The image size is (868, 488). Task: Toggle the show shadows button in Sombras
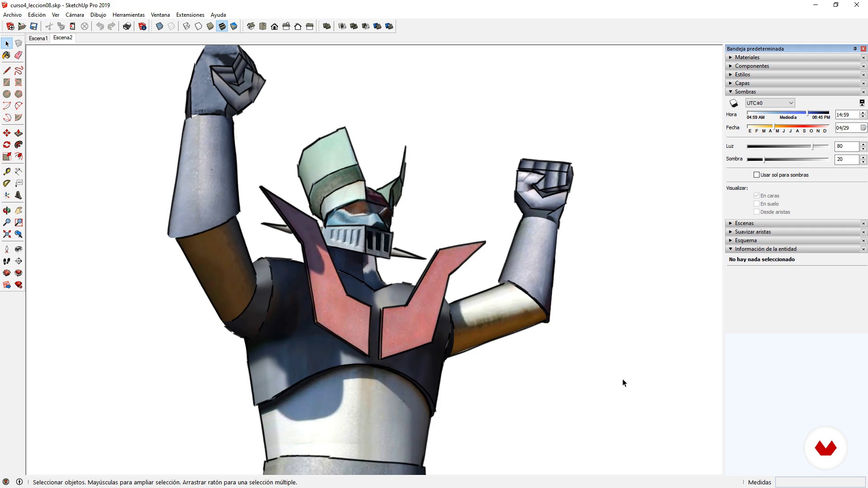(734, 103)
